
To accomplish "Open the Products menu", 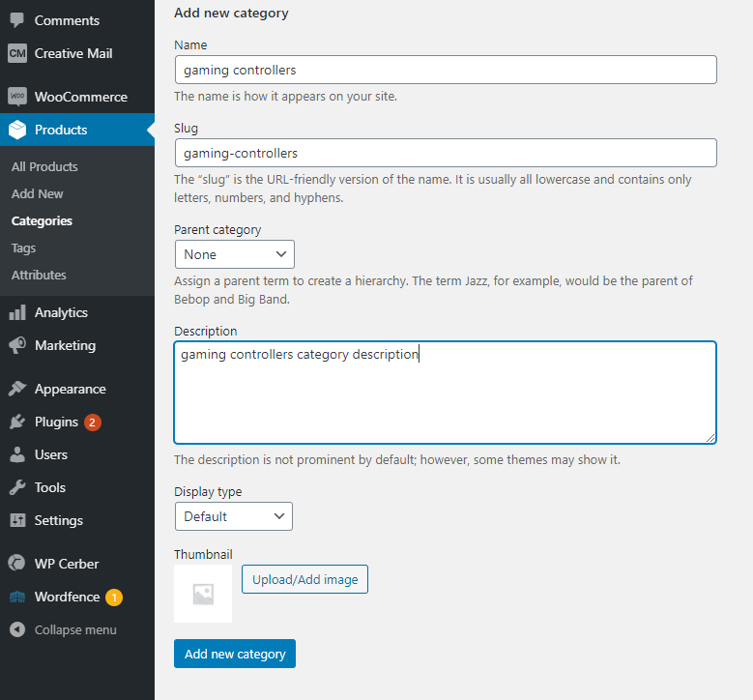I will (77, 130).
